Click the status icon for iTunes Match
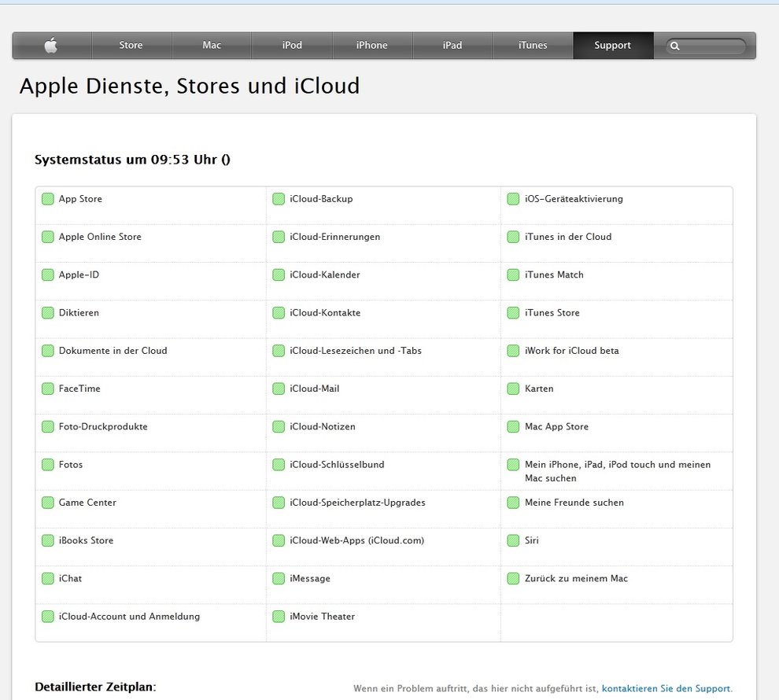The width and height of the screenshot is (779, 700). coord(513,275)
